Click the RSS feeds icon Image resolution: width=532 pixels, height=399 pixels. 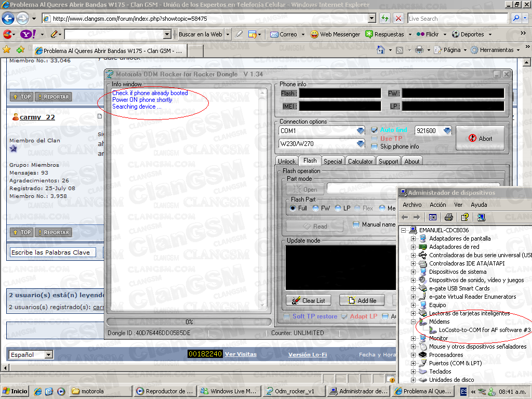(x=400, y=50)
